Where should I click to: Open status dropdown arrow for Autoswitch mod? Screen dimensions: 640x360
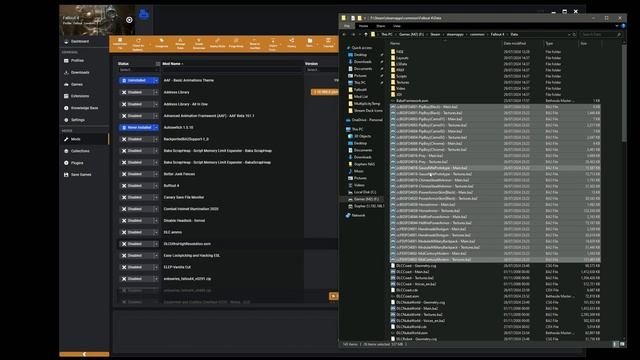point(156,127)
